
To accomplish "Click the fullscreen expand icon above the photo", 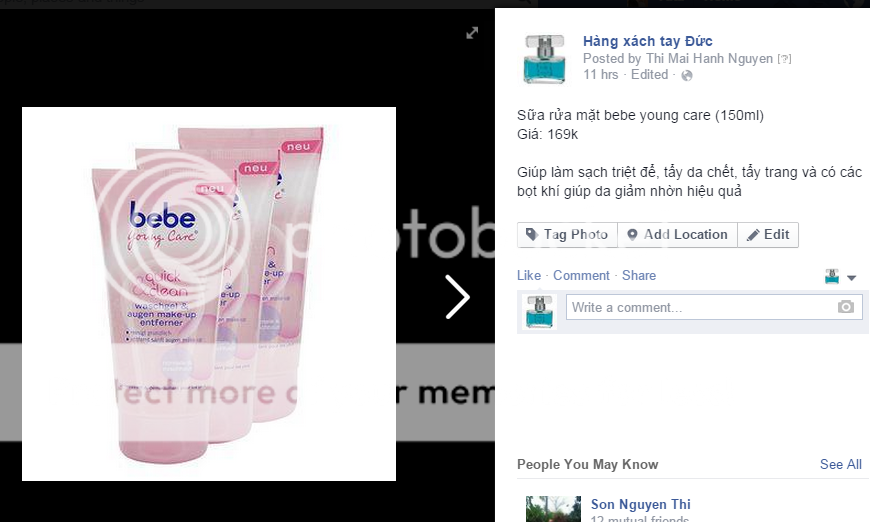I will (472, 33).
